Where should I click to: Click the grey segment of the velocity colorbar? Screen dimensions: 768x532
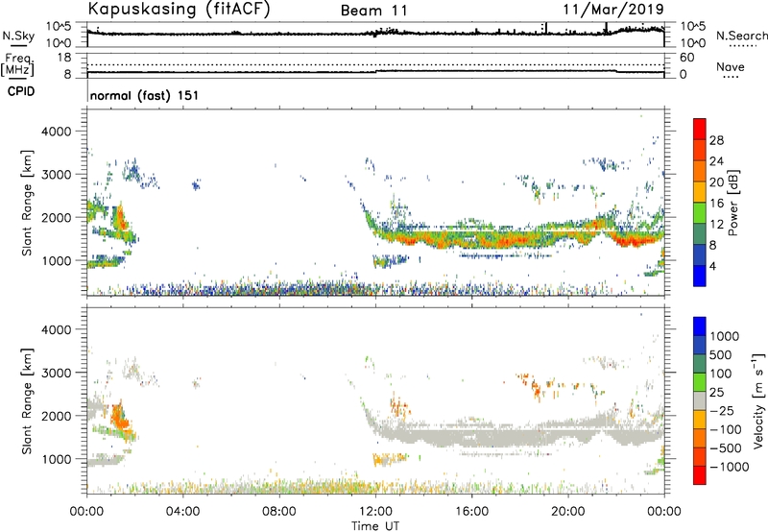[700, 400]
